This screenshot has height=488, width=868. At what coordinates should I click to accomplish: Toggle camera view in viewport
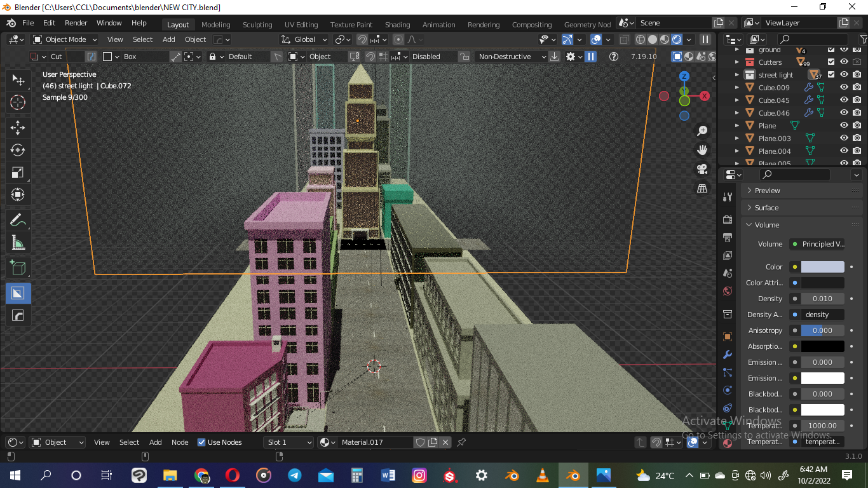pyautogui.click(x=702, y=169)
